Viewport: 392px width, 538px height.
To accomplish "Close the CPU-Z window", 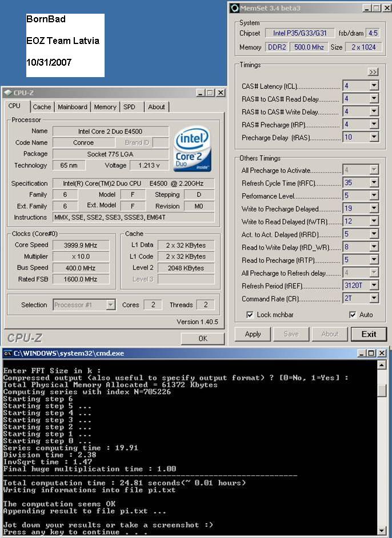I will 221,93.
